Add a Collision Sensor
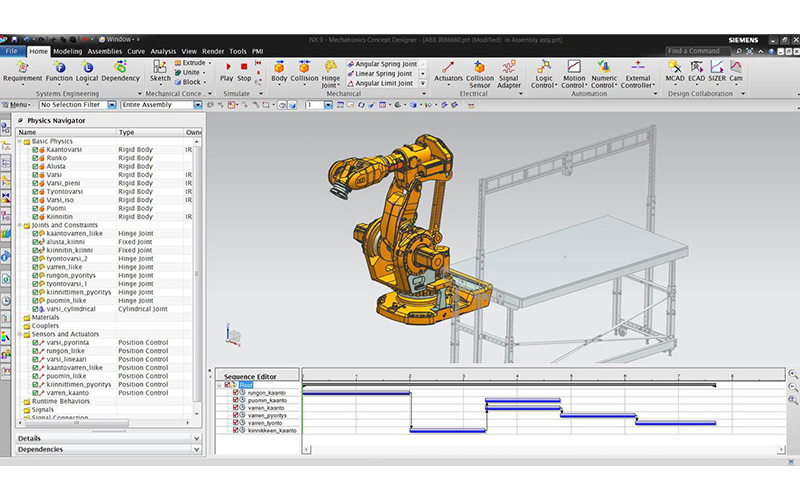Screen dimensions: 800x500 click(480, 74)
